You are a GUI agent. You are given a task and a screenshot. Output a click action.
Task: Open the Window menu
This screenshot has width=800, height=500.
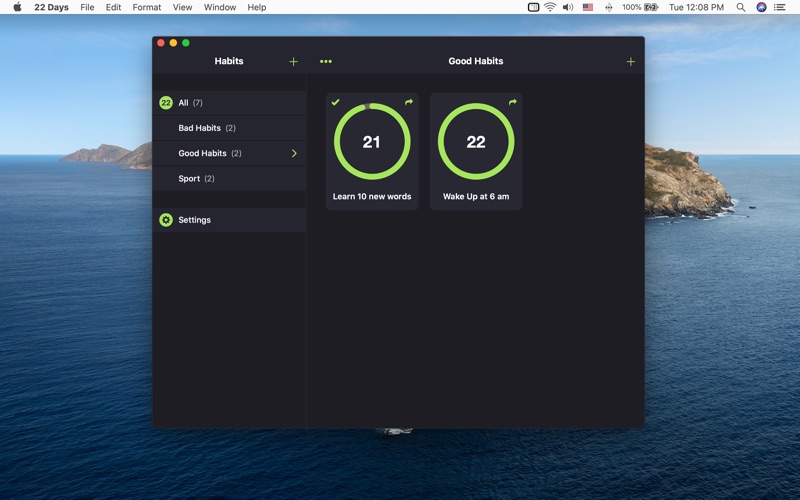click(220, 7)
